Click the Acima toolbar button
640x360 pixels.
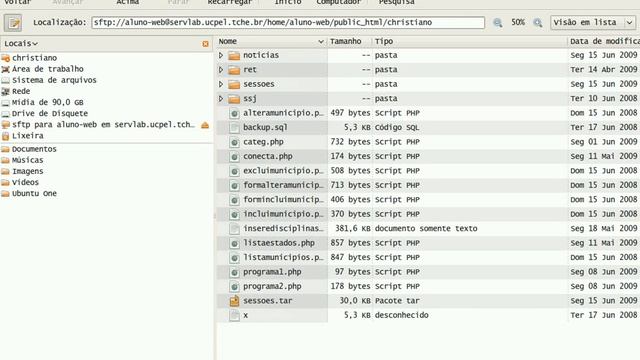pos(128,2)
